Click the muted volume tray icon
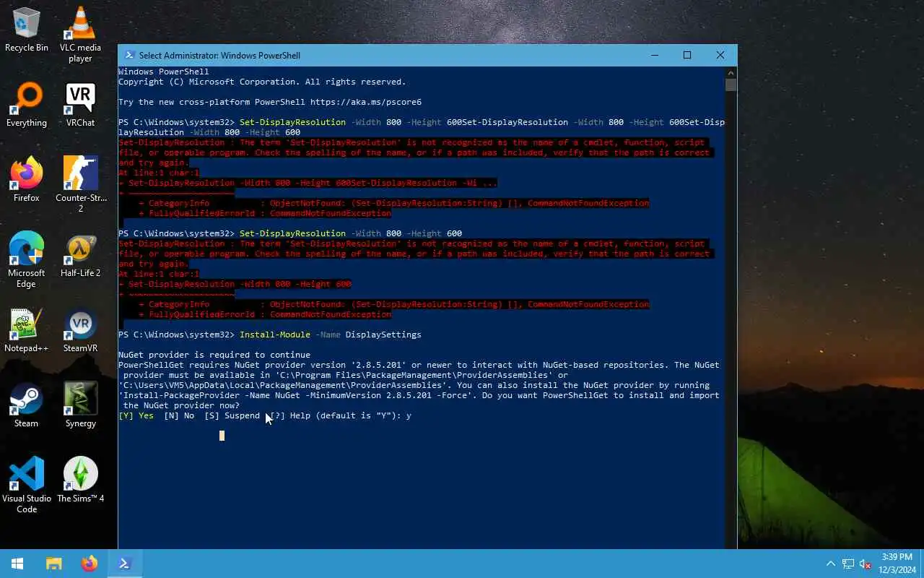 [x=866, y=564]
